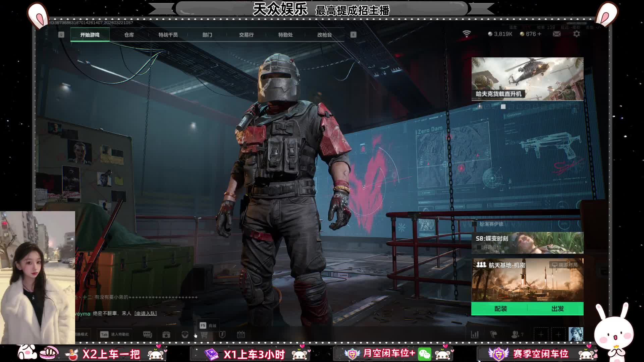
Task: Open the settings gear icon
Action: point(576,34)
